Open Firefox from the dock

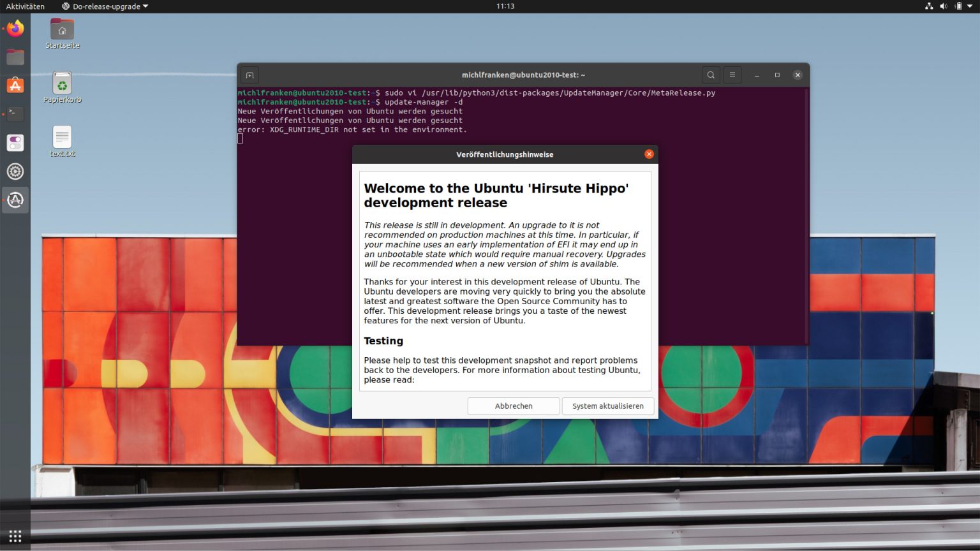[15, 29]
